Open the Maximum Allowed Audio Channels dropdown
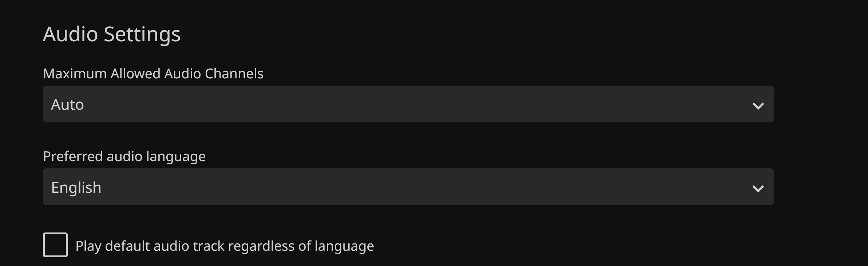The image size is (868, 266). pyautogui.click(x=408, y=104)
